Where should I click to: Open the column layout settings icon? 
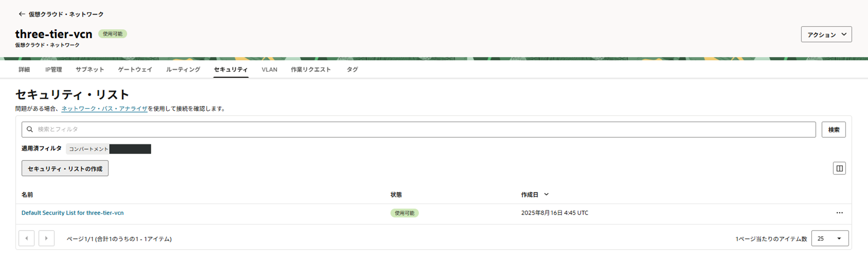click(x=839, y=169)
